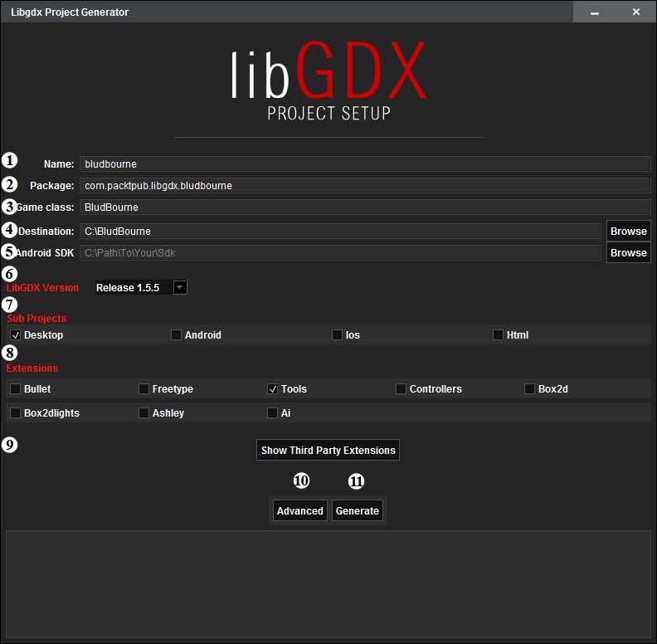Uncheck the Desktop sub project
The width and height of the screenshot is (657, 644).
[16, 335]
